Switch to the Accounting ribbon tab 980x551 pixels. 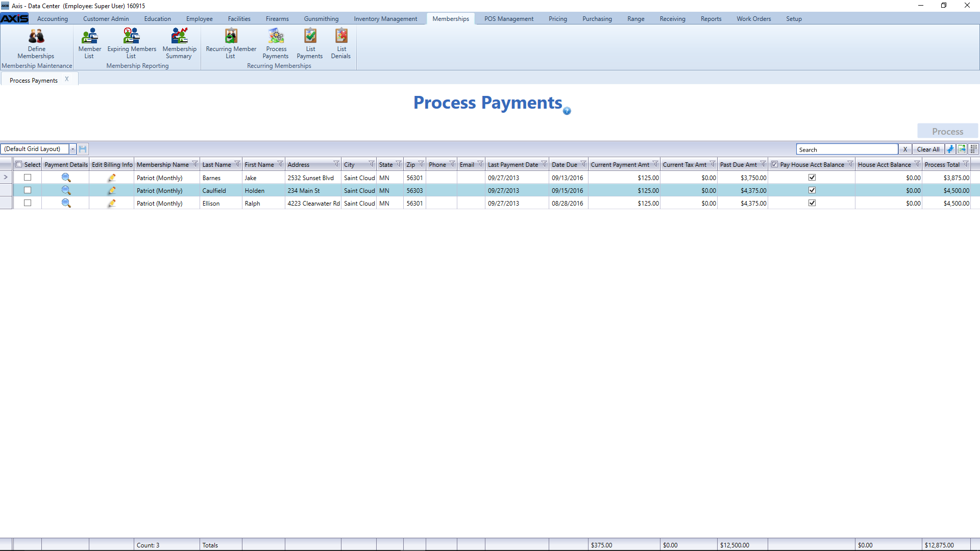[53, 19]
